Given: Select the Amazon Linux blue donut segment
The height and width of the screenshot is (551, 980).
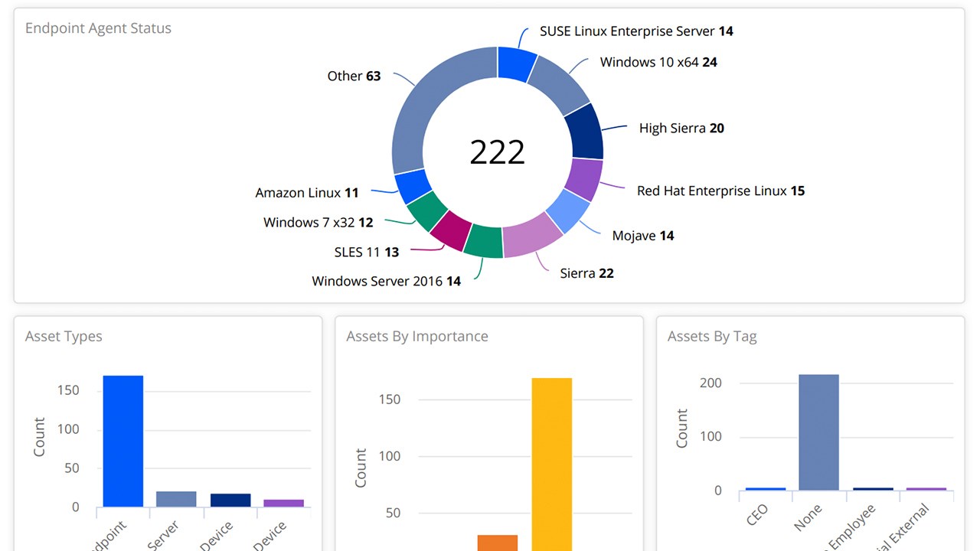Looking at the screenshot, I should pyautogui.click(x=412, y=186).
